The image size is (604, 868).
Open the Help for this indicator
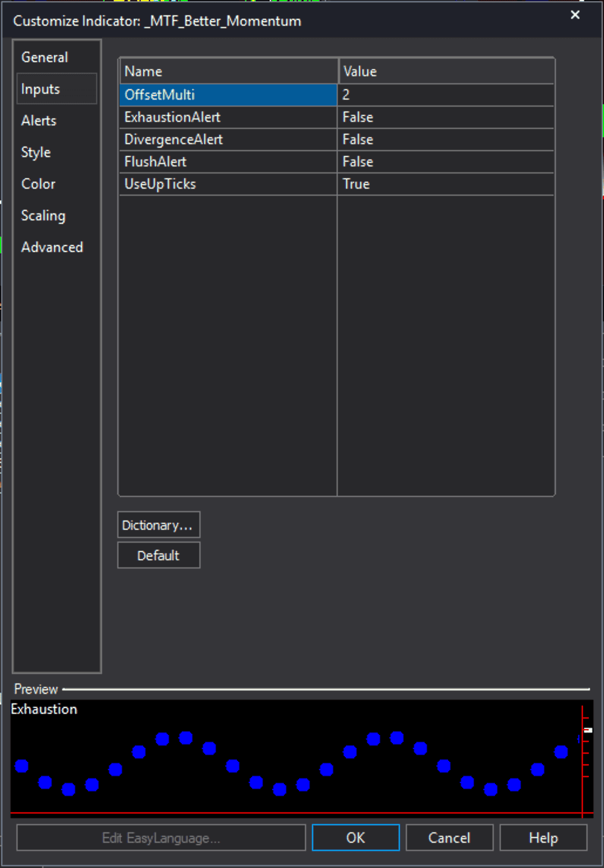(x=542, y=838)
